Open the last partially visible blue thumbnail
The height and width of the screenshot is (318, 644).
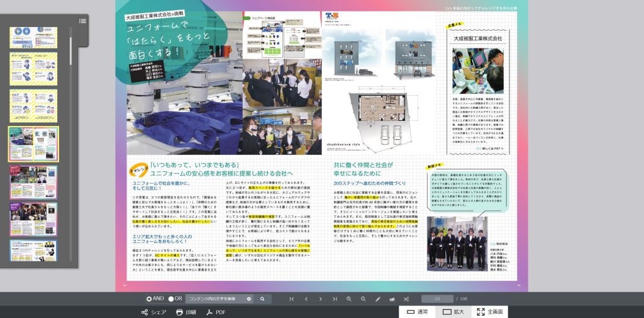(33, 251)
